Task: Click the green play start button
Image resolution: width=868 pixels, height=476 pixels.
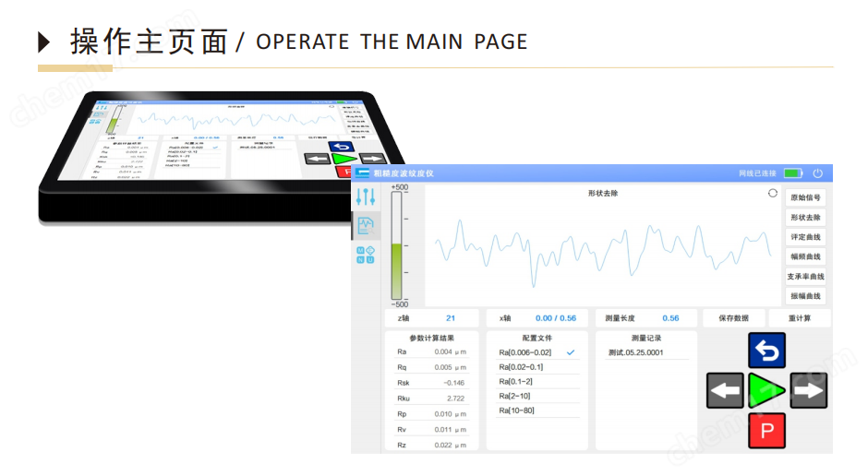Action: click(x=766, y=391)
